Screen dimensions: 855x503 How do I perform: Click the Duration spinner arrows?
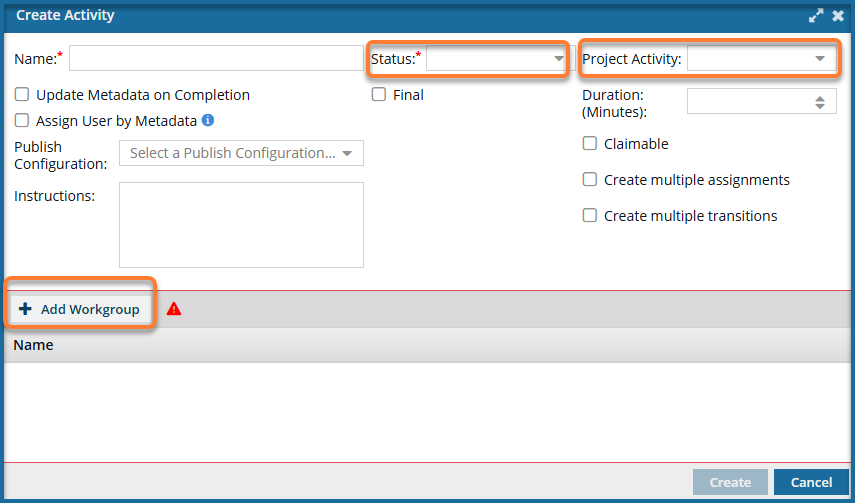pos(820,102)
